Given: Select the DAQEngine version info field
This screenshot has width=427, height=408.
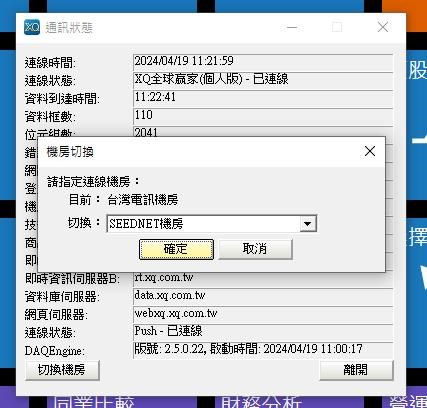Looking at the screenshot, I should (x=263, y=350).
